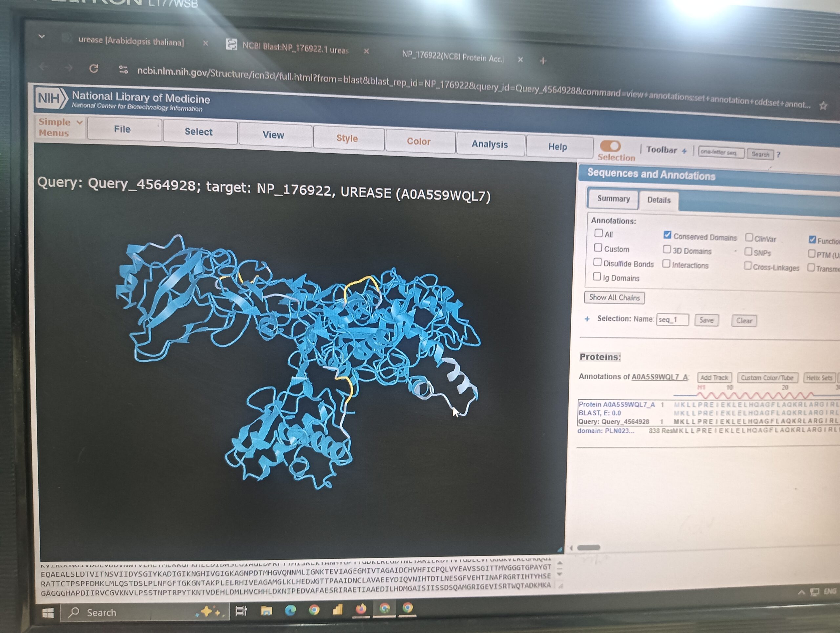Check the 3D Domains checkbox
Screen dimensions: 840x633
pos(666,249)
